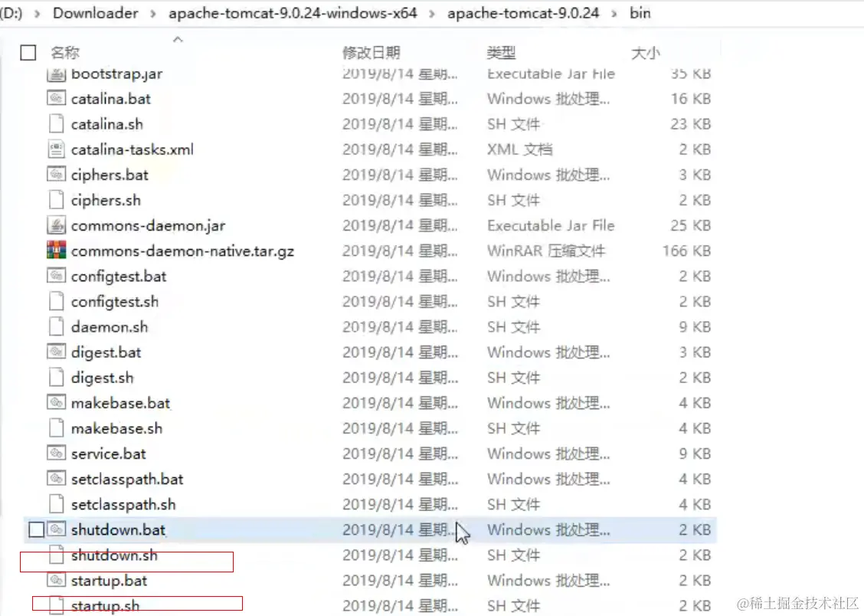
Task: Select file name commons-daemon-native.tar.gz
Action: [x=182, y=251]
